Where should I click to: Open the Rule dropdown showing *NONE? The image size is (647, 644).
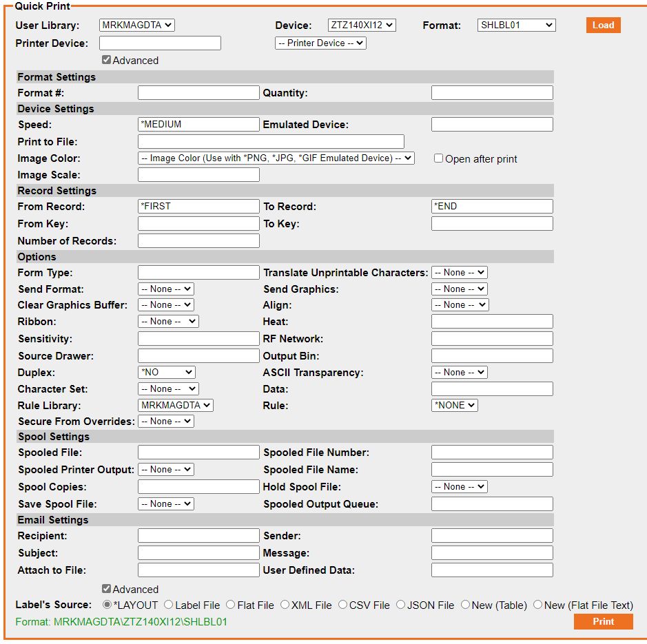[454, 405]
